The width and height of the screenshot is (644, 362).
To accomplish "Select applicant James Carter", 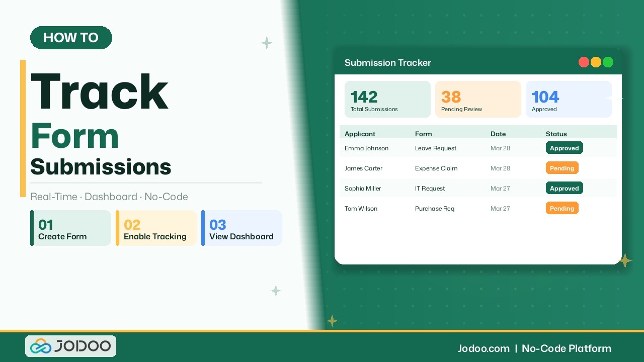I will coord(363,168).
